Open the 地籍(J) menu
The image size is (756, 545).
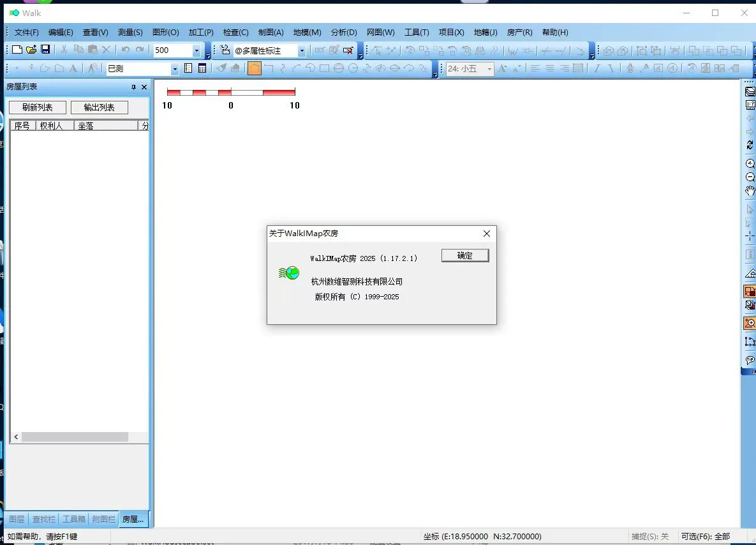[485, 33]
